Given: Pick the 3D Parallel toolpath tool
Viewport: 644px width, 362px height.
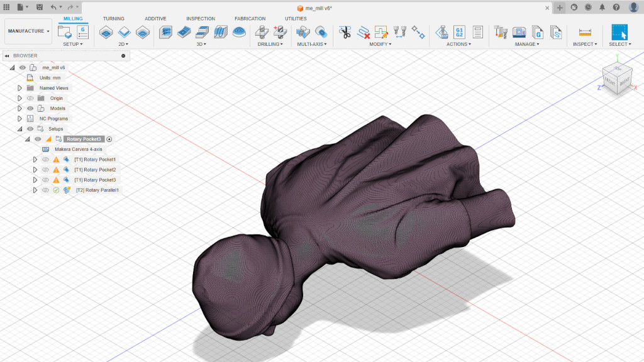Looking at the screenshot, I should (221, 32).
